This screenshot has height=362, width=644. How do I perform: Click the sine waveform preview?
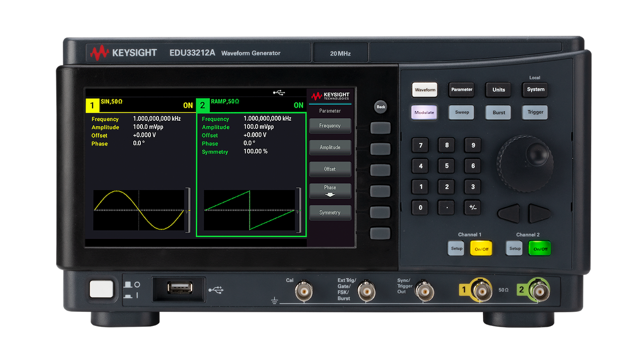coord(139,210)
